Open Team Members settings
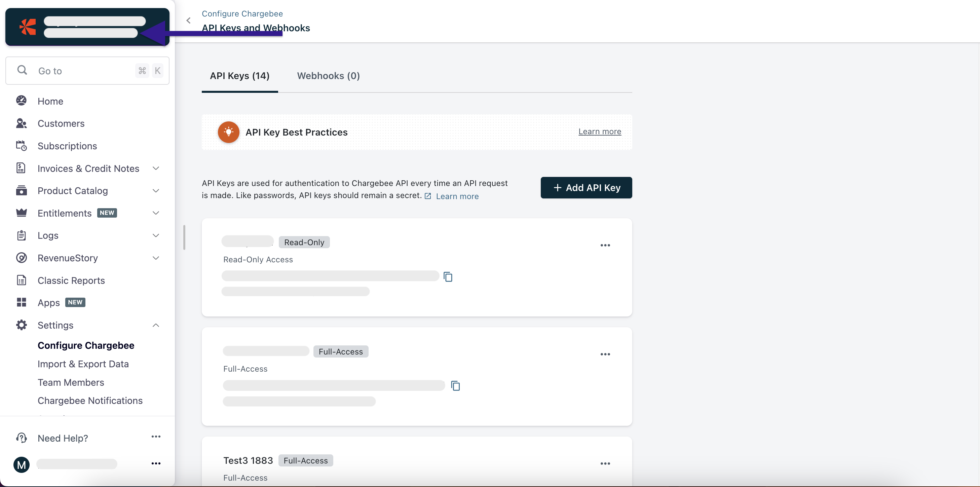Image resolution: width=980 pixels, height=487 pixels. click(x=71, y=382)
